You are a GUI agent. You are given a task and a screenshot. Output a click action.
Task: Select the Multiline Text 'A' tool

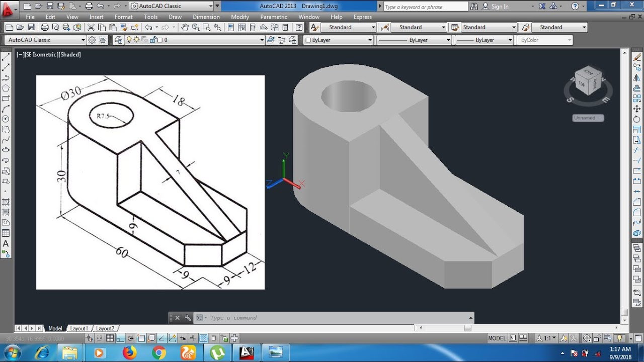[6, 244]
